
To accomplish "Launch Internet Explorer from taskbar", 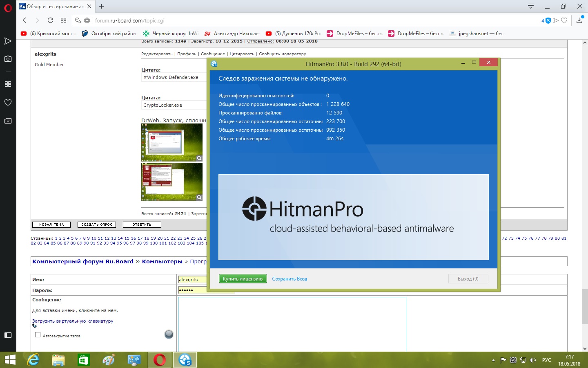I will point(33,360).
